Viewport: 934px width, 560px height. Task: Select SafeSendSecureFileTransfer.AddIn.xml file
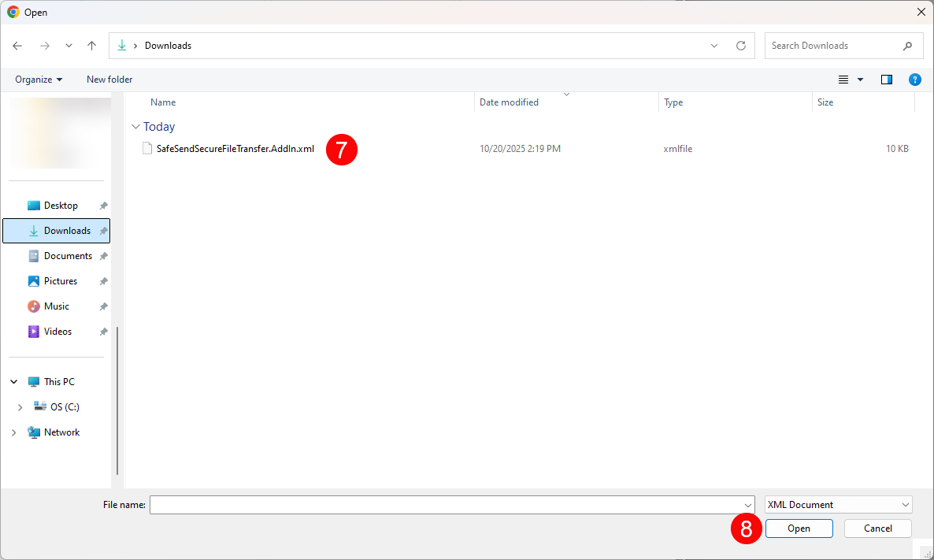coord(235,149)
